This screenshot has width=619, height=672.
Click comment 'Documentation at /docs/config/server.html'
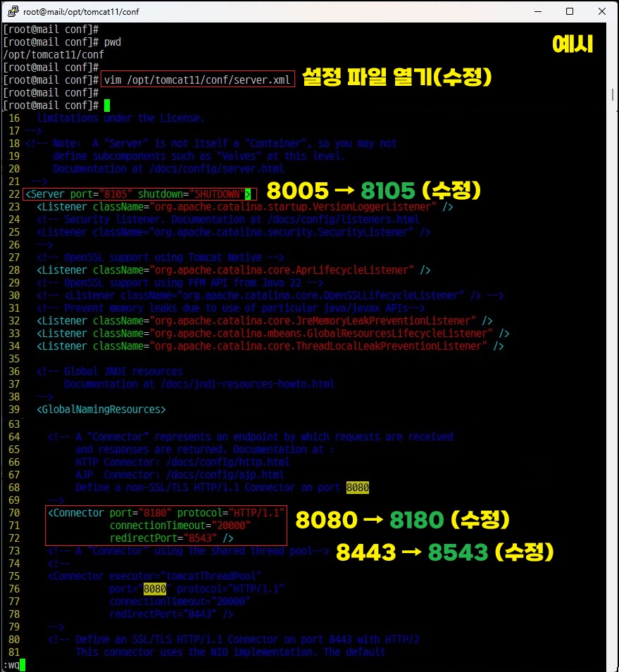168,169
